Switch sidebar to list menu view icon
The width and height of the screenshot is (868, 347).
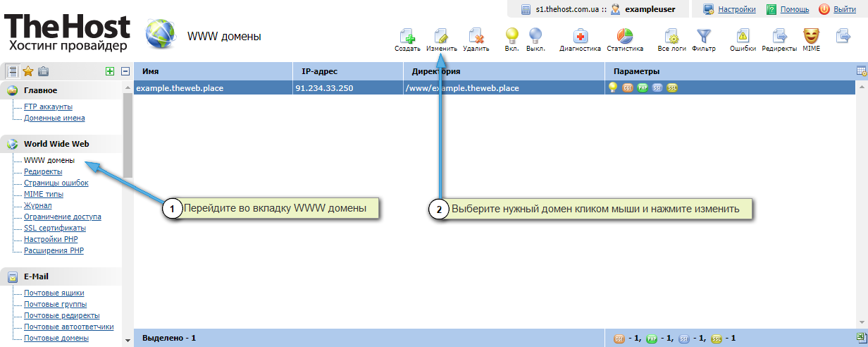[x=12, y=71]
